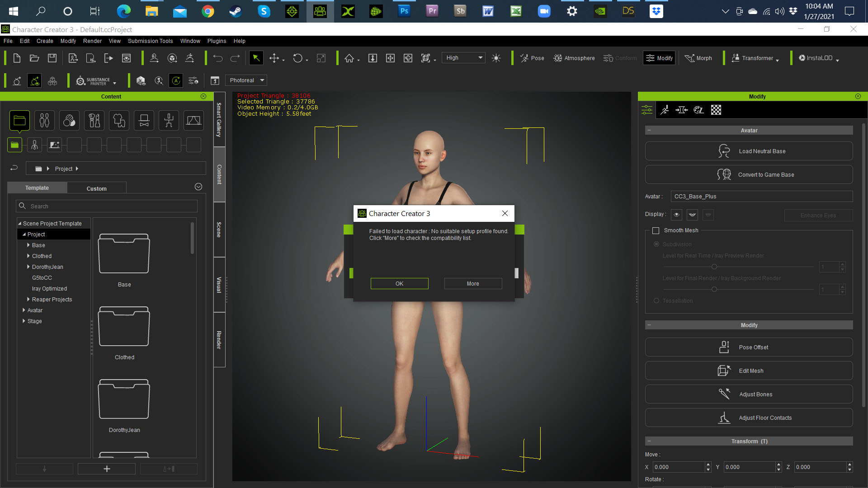The image size is (868, 488).
Task: Open the Actor category with two figures
Action: tap(44, 120)
